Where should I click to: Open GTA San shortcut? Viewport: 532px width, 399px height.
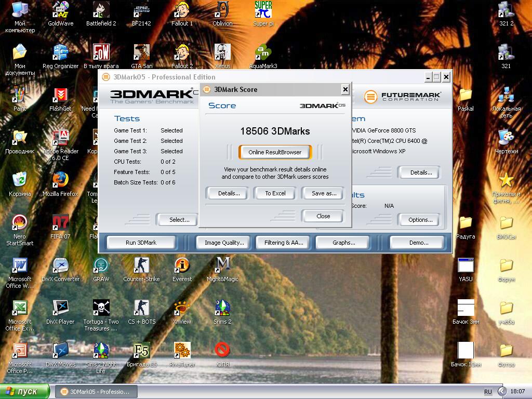(141, 56)
